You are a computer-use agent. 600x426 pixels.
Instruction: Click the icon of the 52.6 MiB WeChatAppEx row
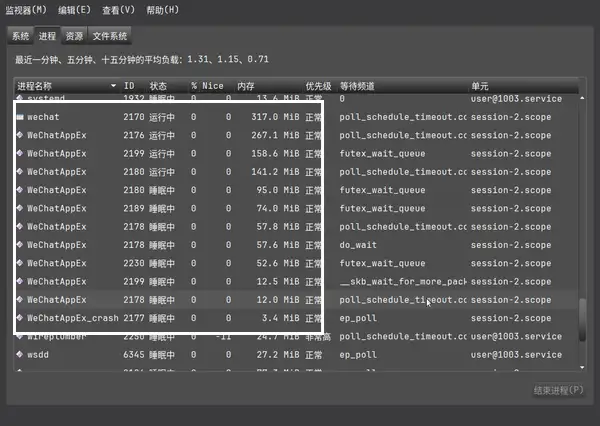pyautogui.click(x=20, y=263)
